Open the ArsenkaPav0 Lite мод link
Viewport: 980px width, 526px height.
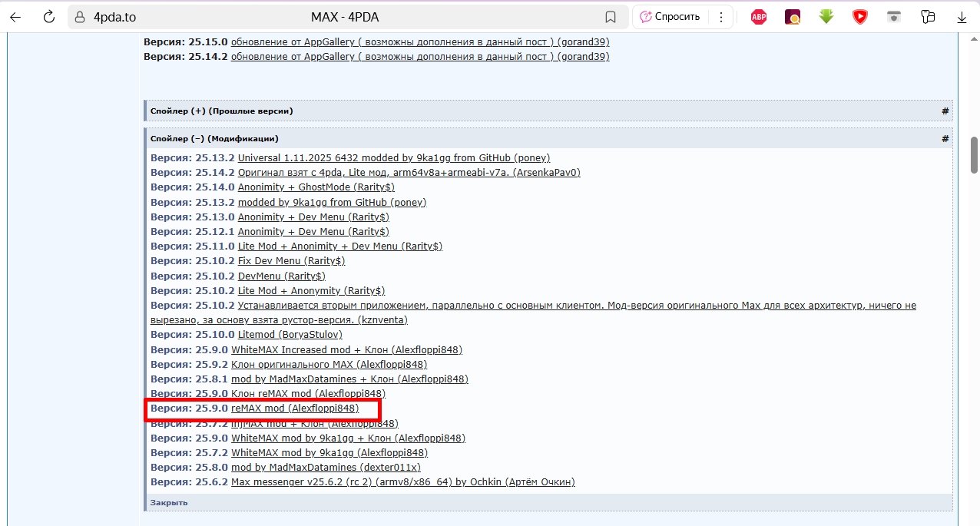409,172
